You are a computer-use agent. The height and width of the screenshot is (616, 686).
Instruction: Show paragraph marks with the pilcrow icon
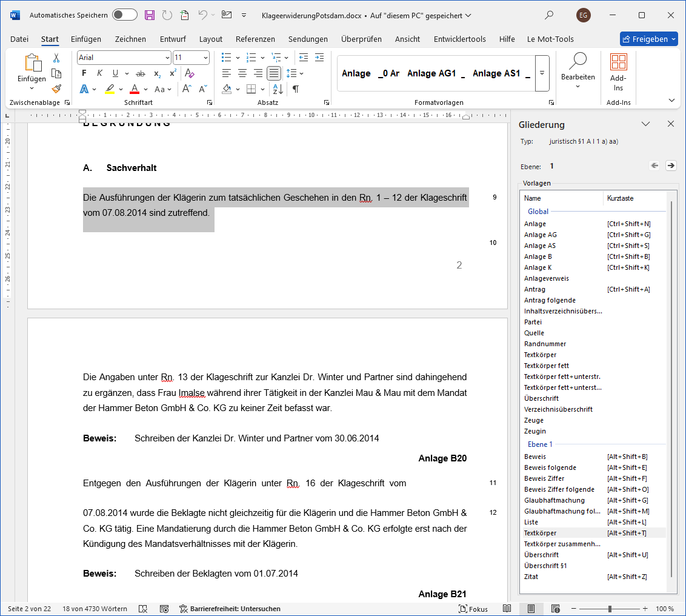click(x=295, y=89)
